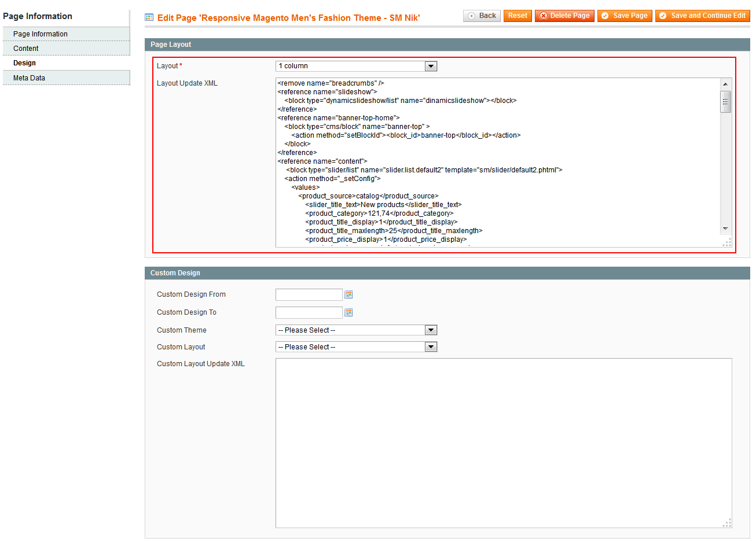Click the product_category 121,74 line

click(x=379, y=213)
